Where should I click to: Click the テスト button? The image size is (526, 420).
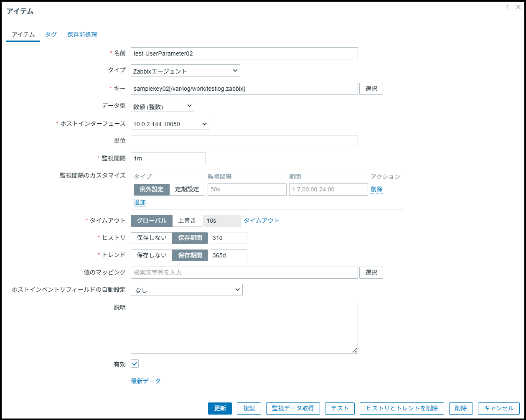(340, 408)
